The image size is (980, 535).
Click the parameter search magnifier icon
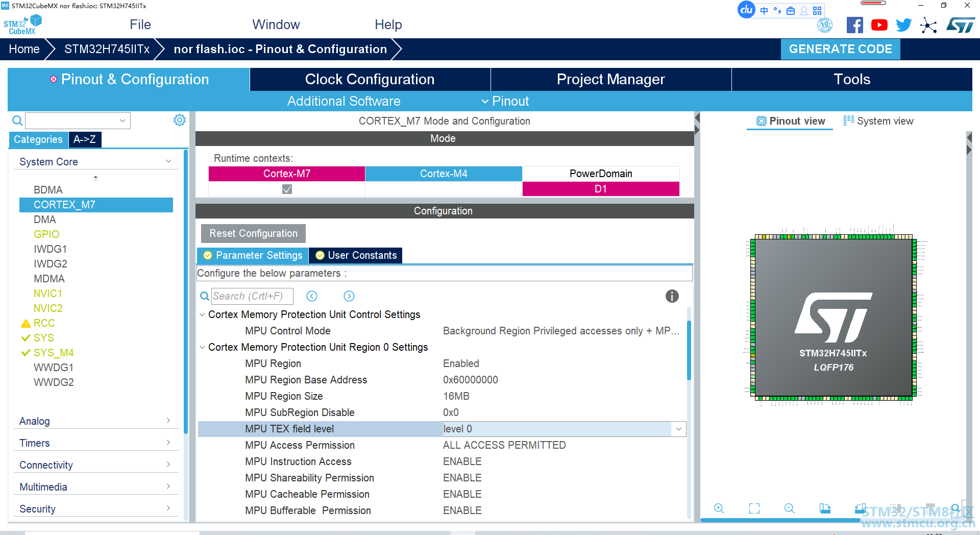(x=204, y=296)
